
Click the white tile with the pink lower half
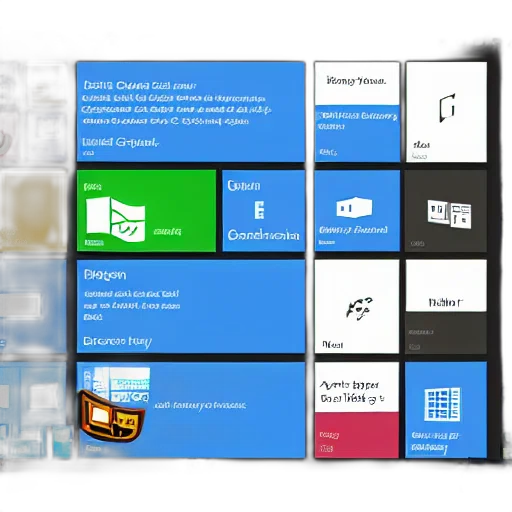tap(357, 410)
